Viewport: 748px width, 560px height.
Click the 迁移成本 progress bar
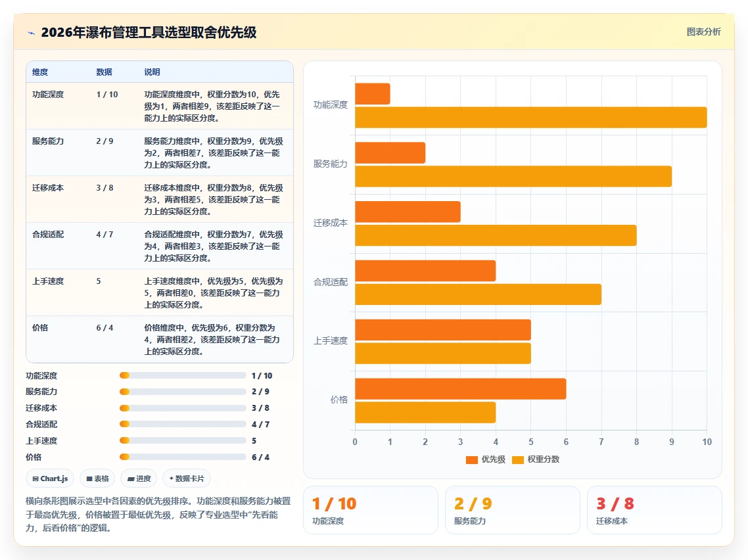coord(183,408)
